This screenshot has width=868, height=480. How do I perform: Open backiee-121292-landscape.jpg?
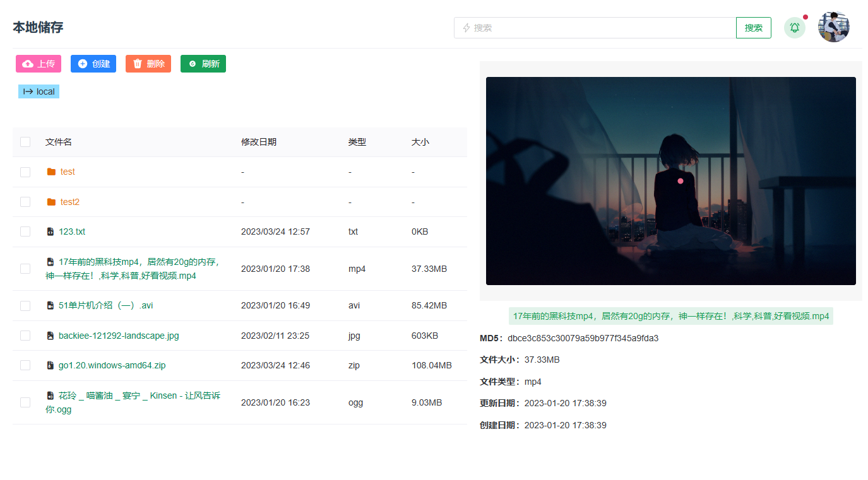119,336
